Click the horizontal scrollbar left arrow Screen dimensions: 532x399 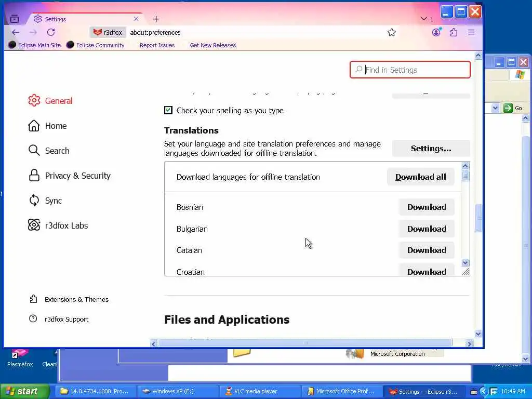coord(153,344)
